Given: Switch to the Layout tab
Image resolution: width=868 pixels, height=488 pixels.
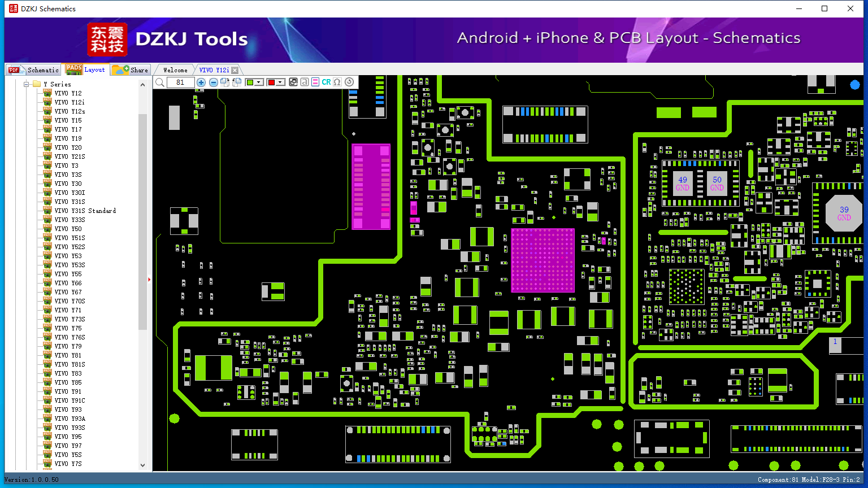Looking at the screenshot, I should click(x=85, y=69).
